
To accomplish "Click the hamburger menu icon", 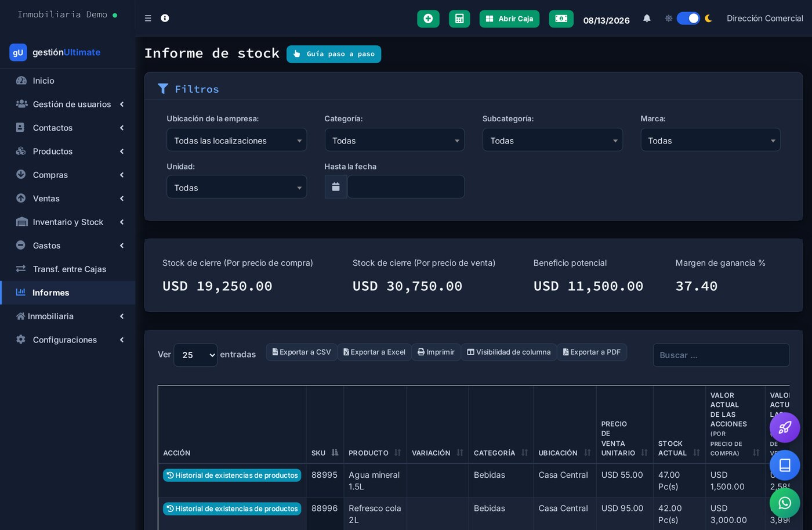I will pos(148,19).
